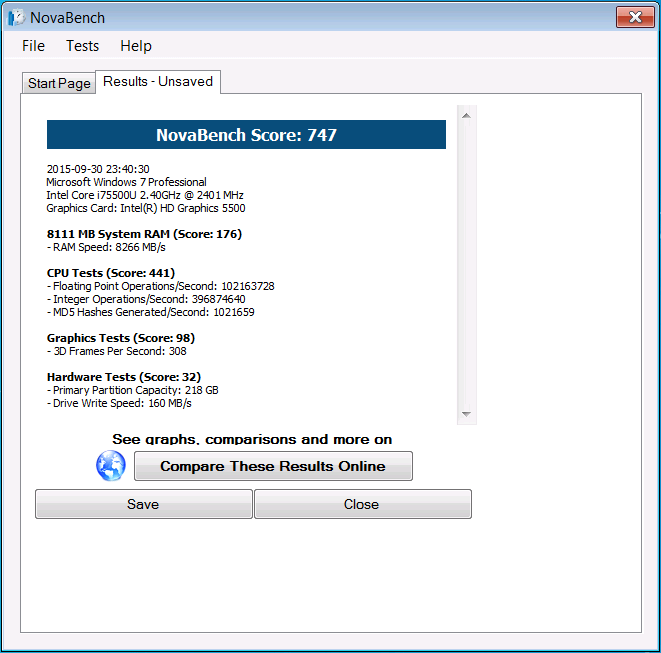Click Hardware Tests (Score: 32) heading
This screenshot has height=653, width=661.
pyautogui.click(x=124, y=377)
